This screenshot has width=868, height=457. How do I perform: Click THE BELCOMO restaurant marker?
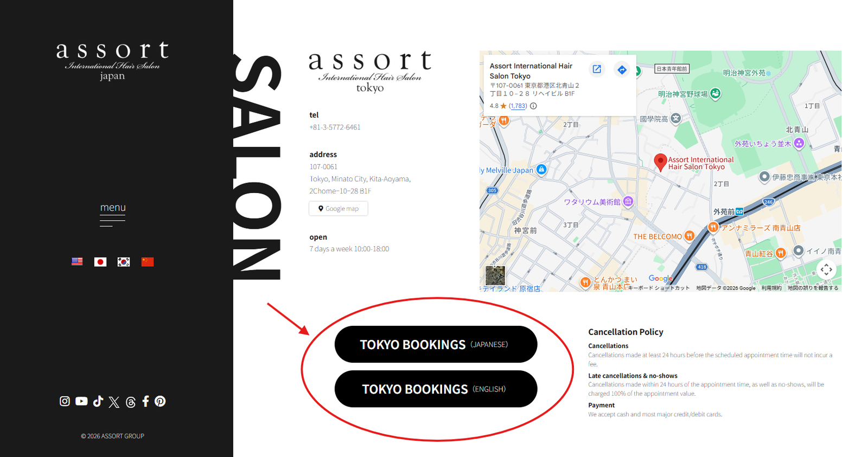[x=689, y=236]
